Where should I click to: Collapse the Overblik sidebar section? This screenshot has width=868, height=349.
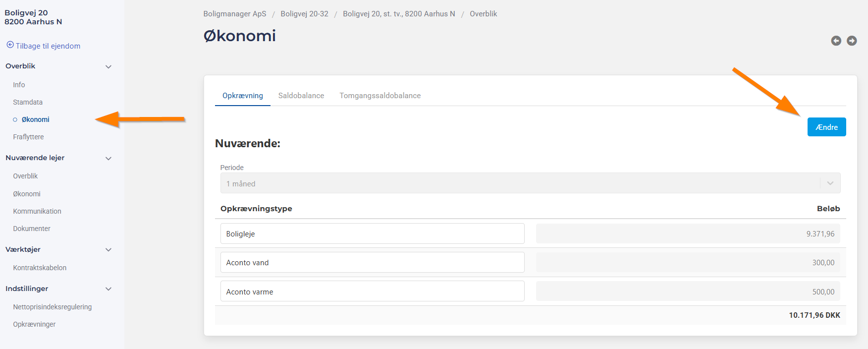pyautogui.click(x=108, y=66)
